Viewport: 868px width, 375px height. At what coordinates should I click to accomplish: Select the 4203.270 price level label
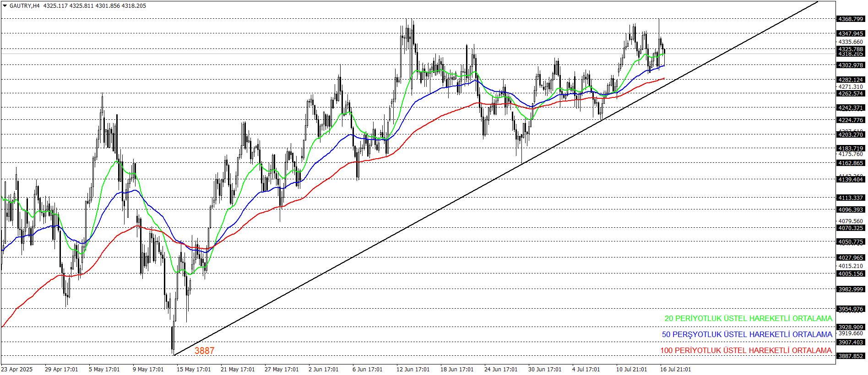tap(851, 134)
